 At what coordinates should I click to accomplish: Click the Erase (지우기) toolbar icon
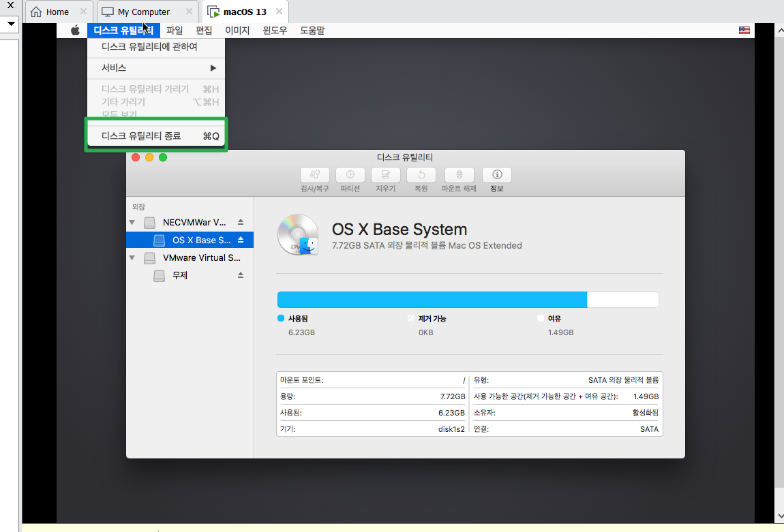385,175
